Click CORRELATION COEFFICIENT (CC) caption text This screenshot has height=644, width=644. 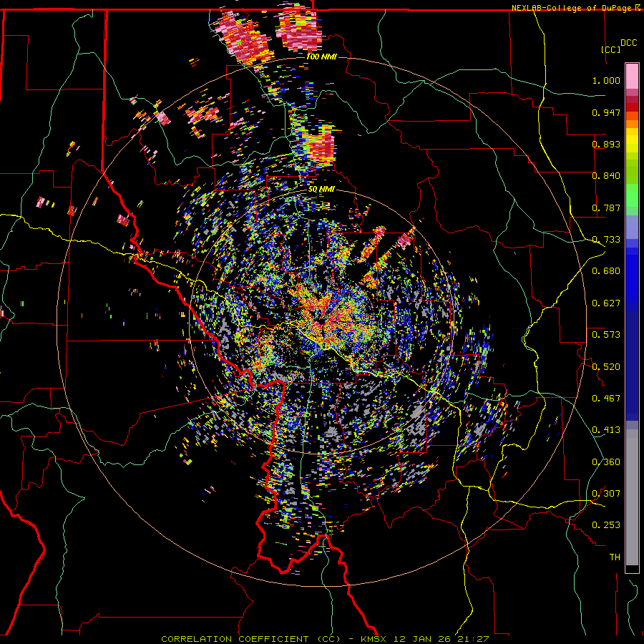[250, 639]
